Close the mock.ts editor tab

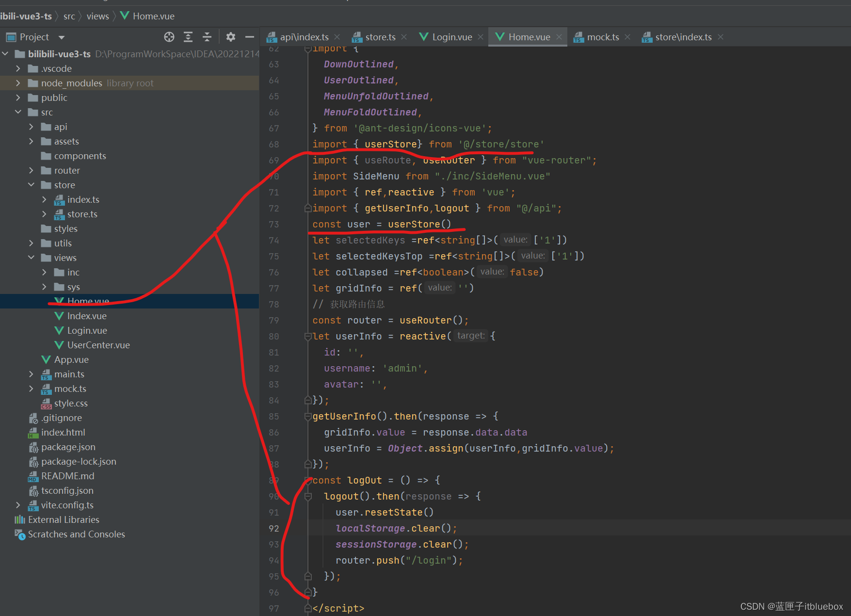point(627,37)
